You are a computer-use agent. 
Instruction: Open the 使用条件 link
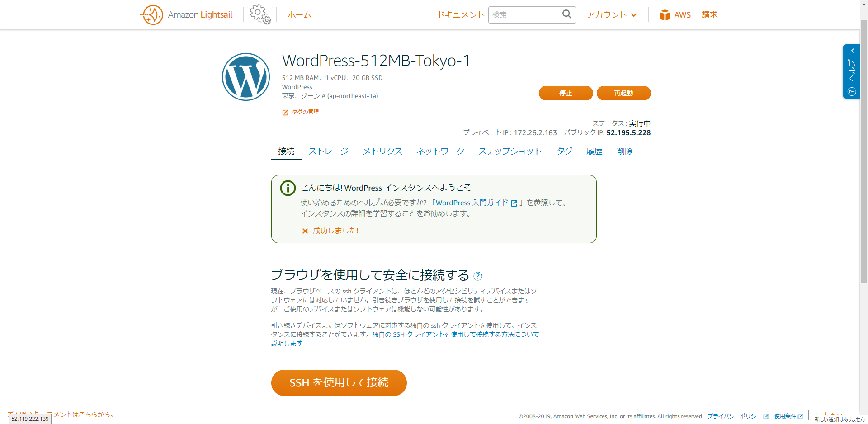click(x=788, y=416)
